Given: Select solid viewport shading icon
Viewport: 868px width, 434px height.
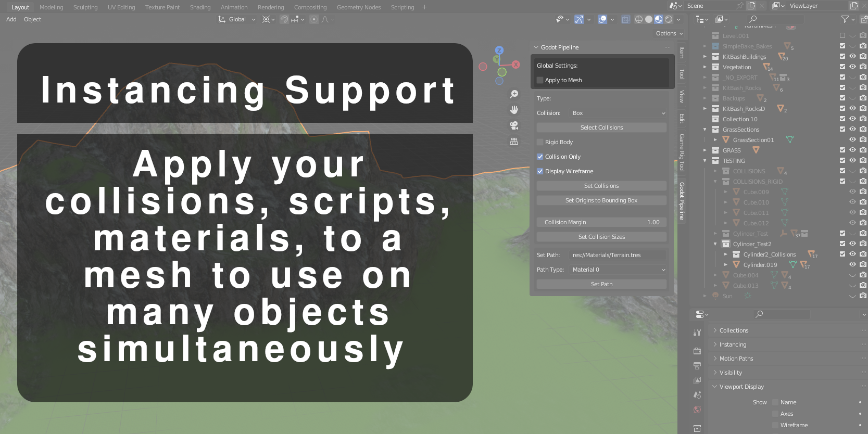Looking at the screenshot, I should click(x=649, y=19).
